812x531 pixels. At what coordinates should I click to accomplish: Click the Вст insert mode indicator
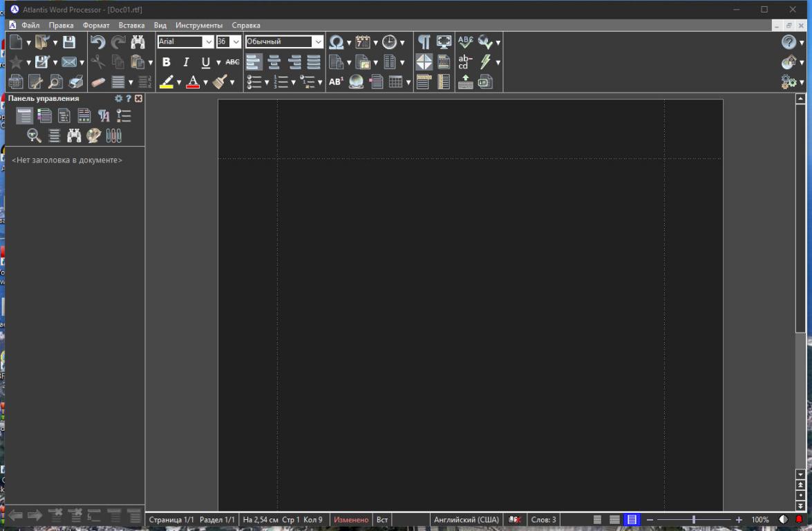pos(381,519)
